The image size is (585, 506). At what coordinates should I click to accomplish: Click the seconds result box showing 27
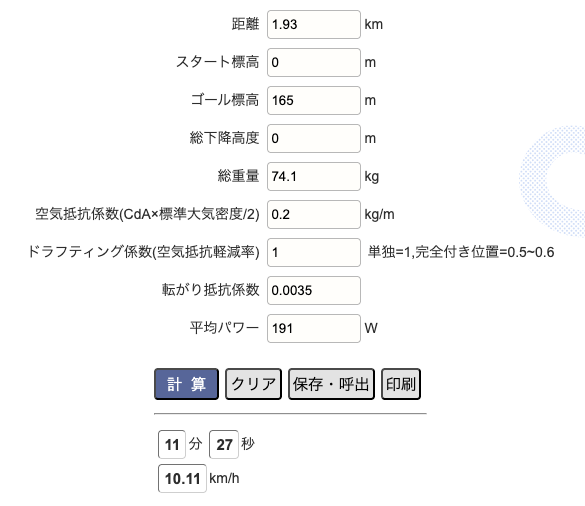tap(224, 444)
